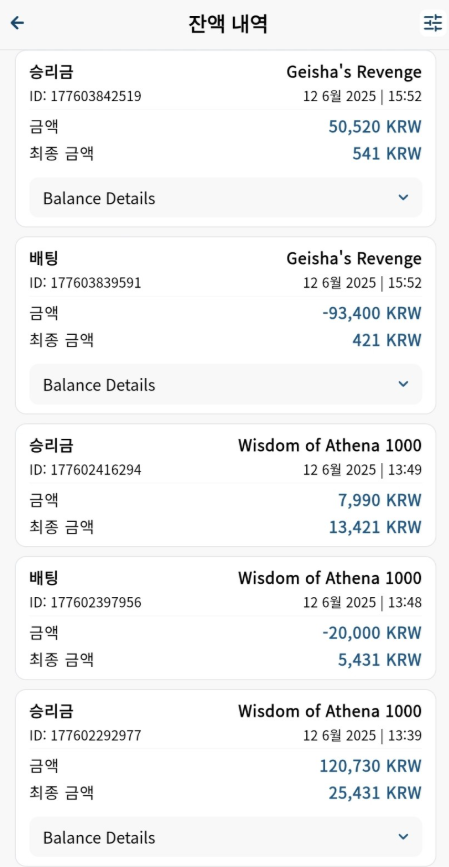Screen dimensions: 449x867
Task: Click the 541 KRW final amount
Action: point(387,154)
